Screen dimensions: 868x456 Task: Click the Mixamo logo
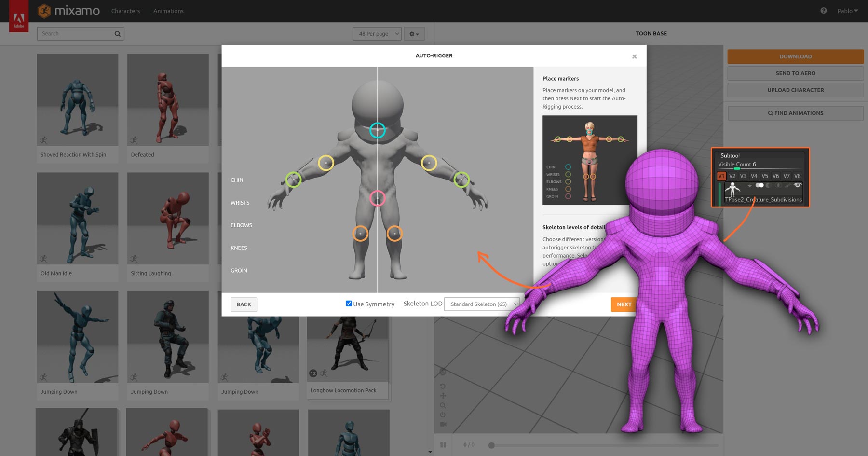tap(68, 11)
